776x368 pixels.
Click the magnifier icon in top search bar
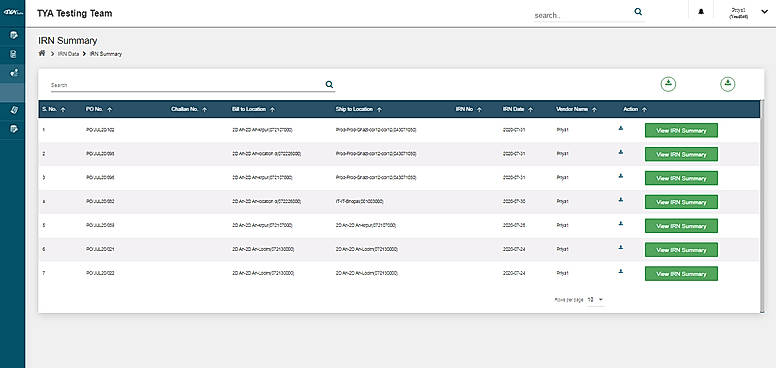pyautogui.click(x=638, y=12)
